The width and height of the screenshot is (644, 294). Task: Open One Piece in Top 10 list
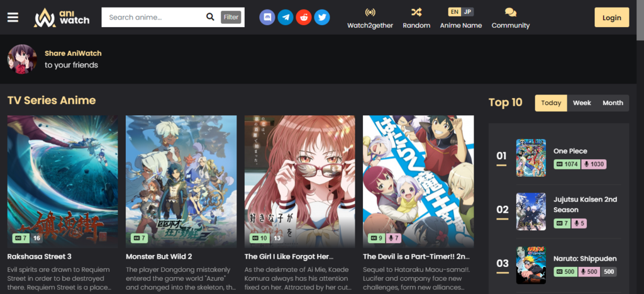tap(570, 151)
